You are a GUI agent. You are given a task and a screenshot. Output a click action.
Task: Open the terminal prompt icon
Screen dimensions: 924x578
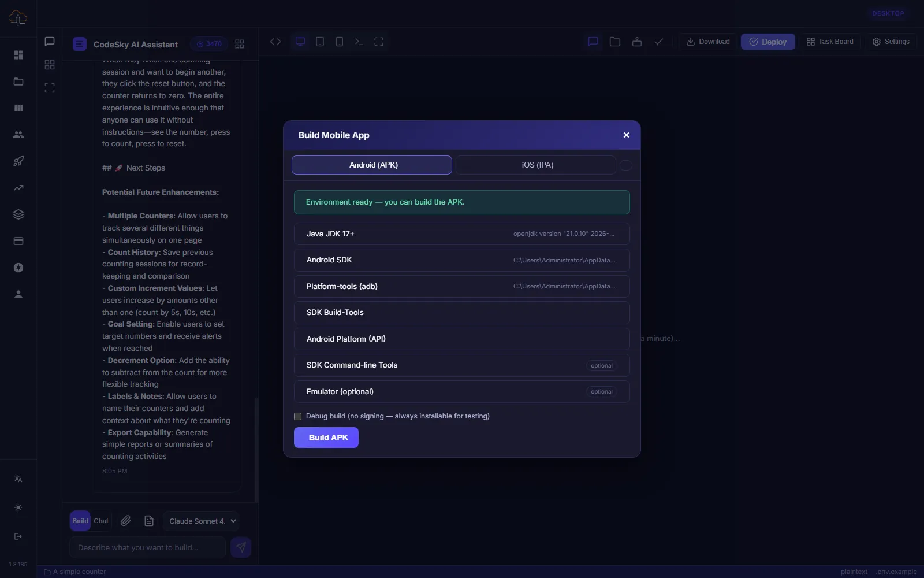click(359, 42)
